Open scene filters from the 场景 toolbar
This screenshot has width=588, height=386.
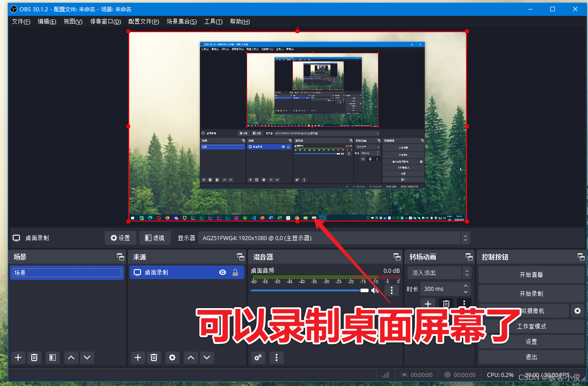tap(53, 357)
